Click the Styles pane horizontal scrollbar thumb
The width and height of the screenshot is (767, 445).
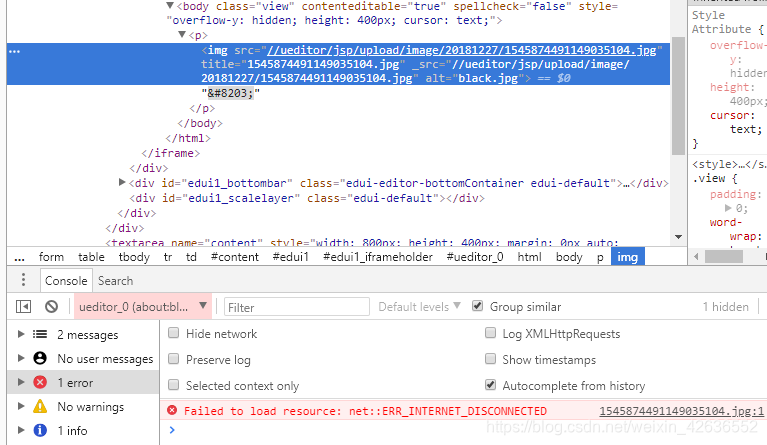(x=723, y=256)
